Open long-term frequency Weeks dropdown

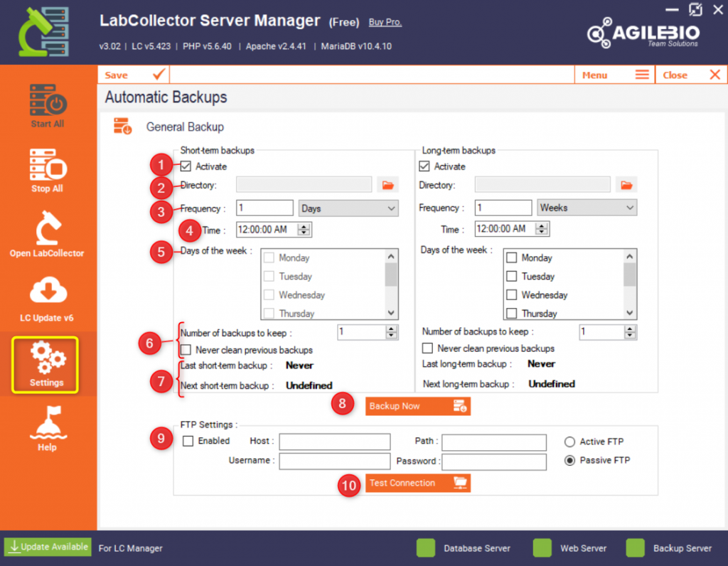tap(587, 208)
